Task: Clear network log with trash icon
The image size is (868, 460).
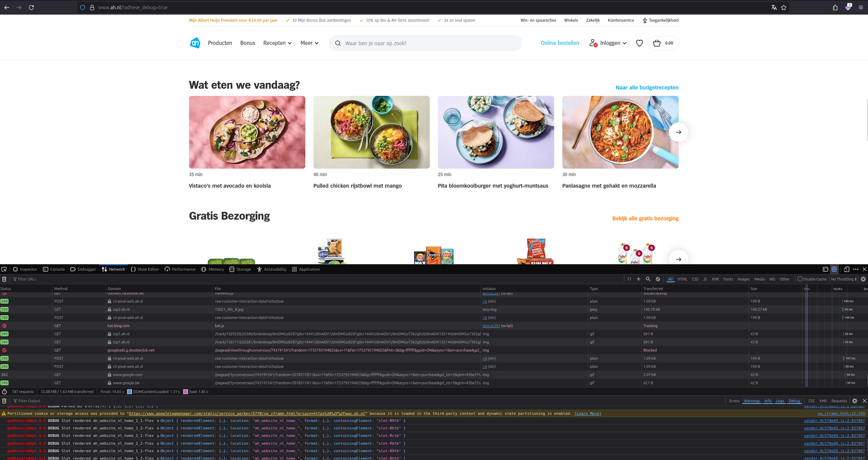Action: [4, 279]
